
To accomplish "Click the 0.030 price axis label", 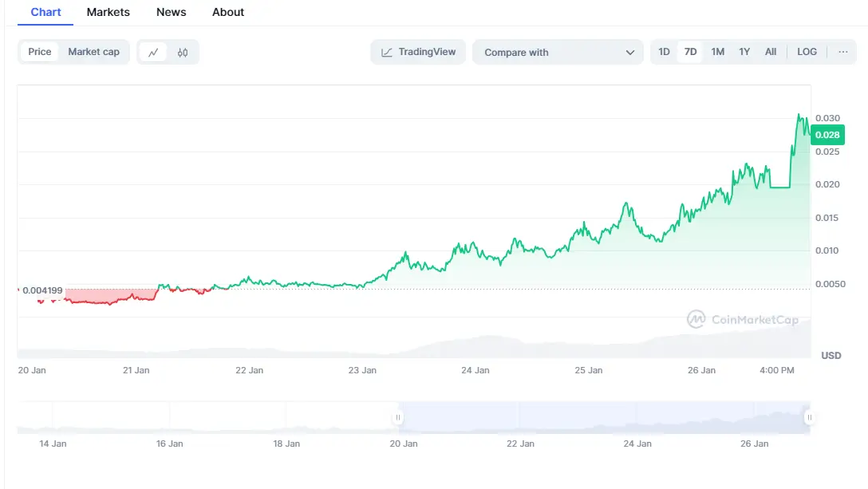I will (x=827, y=118).
